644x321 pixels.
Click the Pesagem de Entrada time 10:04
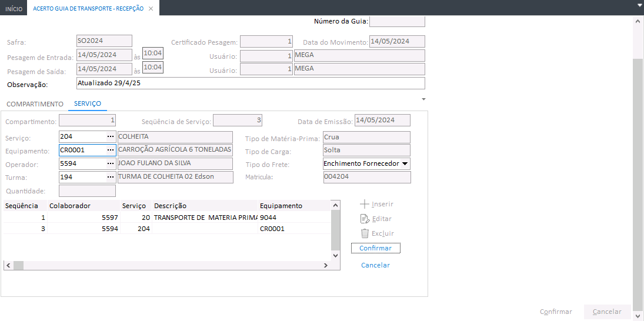153,53
